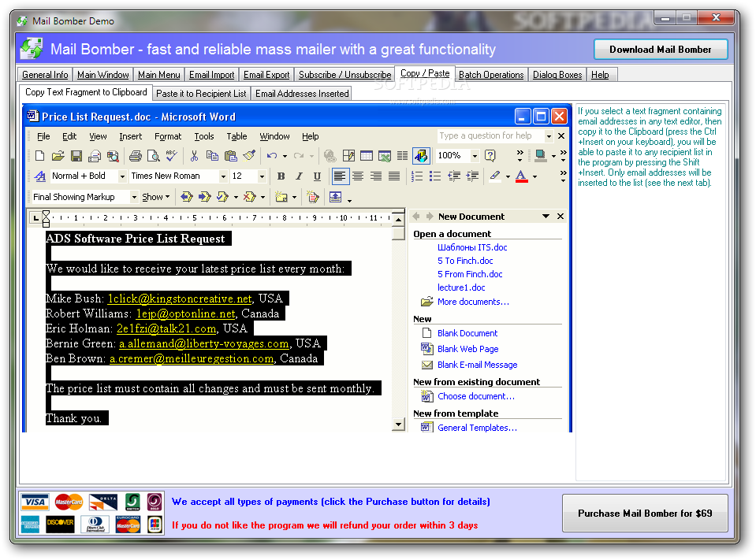Click the Reviewing Pane icon
Image resolution: width=756 pixels, height=560 pixels.
pyautogui.click(x=336, y=197)
